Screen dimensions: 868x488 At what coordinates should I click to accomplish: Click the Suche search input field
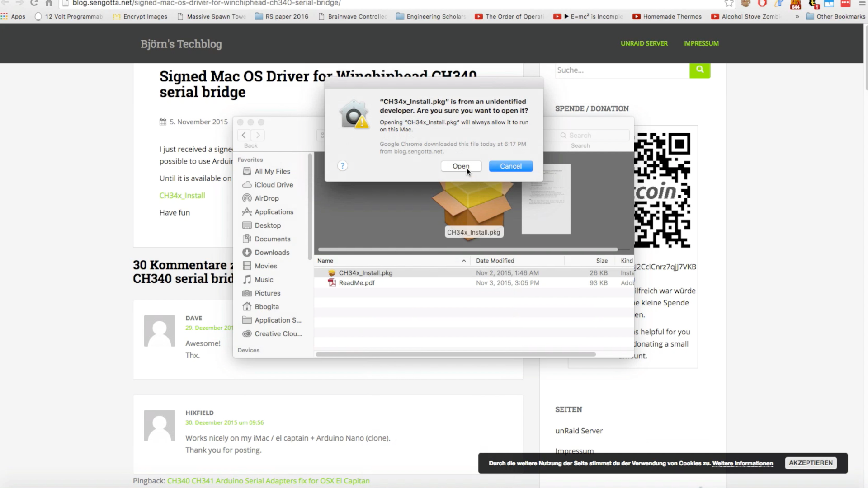622,70
